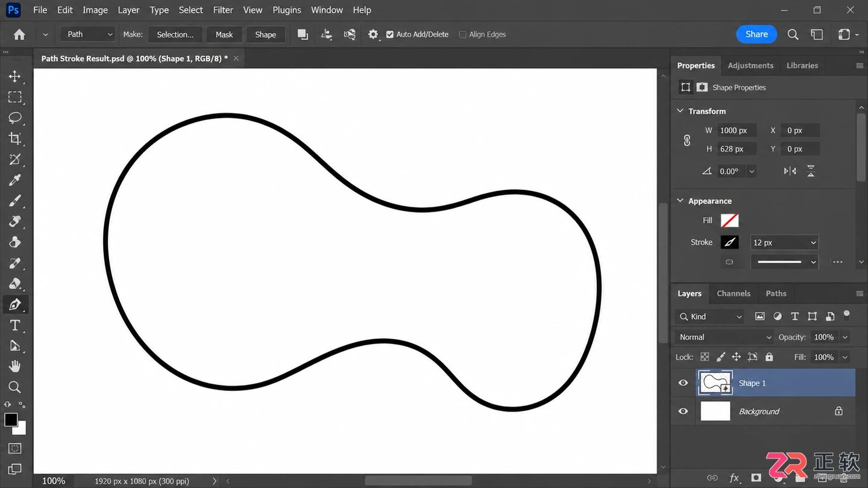Image resolution: width=868 pixels, height=488 pixels.
Task: Select the Horizontal Type tool
Action: [14, 325]
